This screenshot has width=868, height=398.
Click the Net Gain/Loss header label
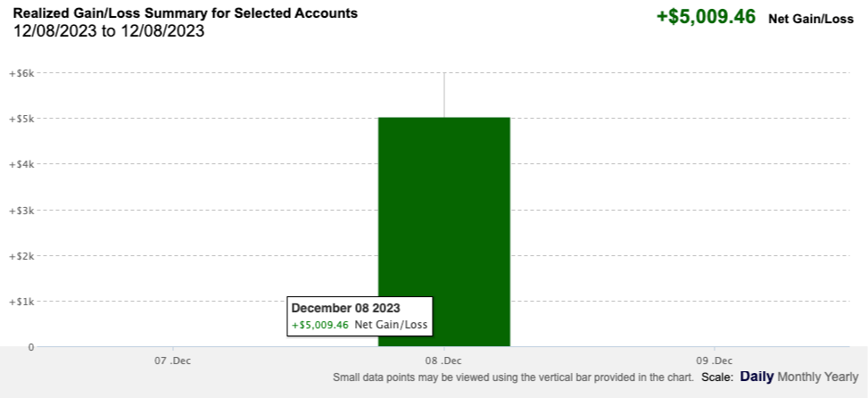pos(811,19)
